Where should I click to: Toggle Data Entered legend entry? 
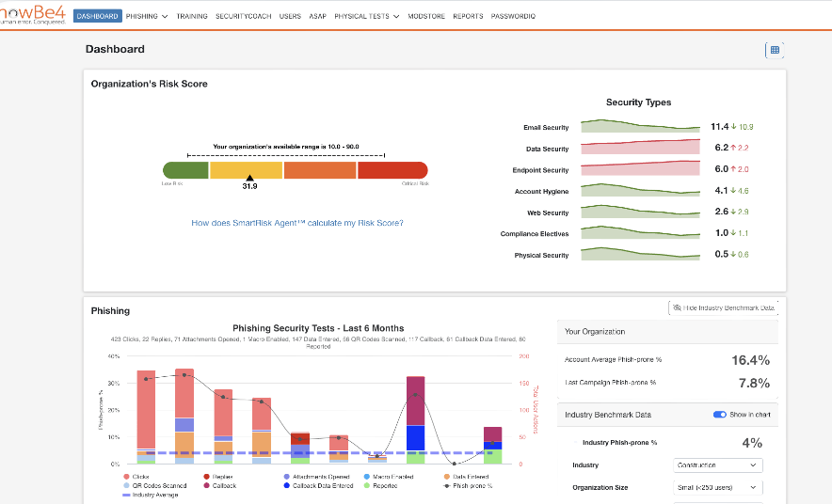tap(467, 477)
